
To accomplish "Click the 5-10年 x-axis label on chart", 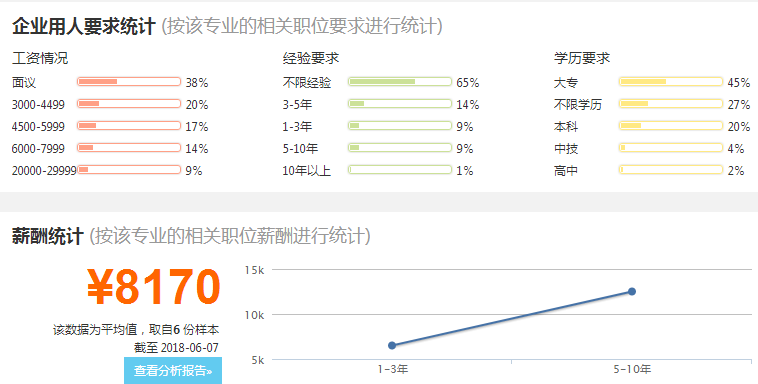I will [632, 369].
